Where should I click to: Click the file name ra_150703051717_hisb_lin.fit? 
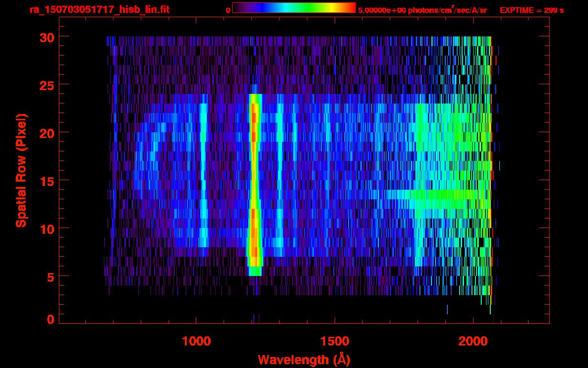click(x=99, y=10)
